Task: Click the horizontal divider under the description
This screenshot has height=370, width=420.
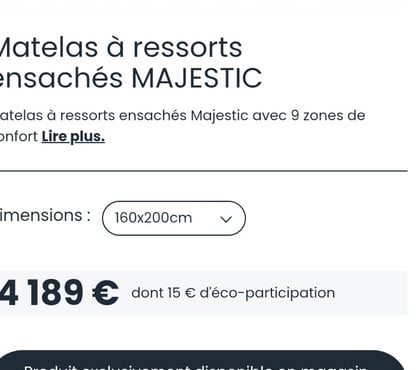Action: (203, 171)
